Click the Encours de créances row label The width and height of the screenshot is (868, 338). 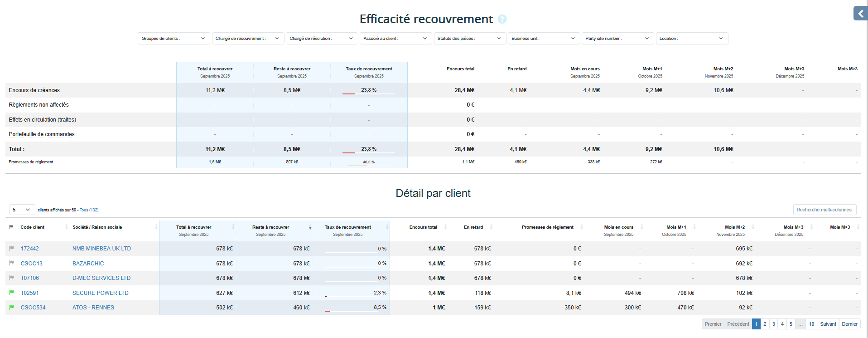click(x=34, y=90)
